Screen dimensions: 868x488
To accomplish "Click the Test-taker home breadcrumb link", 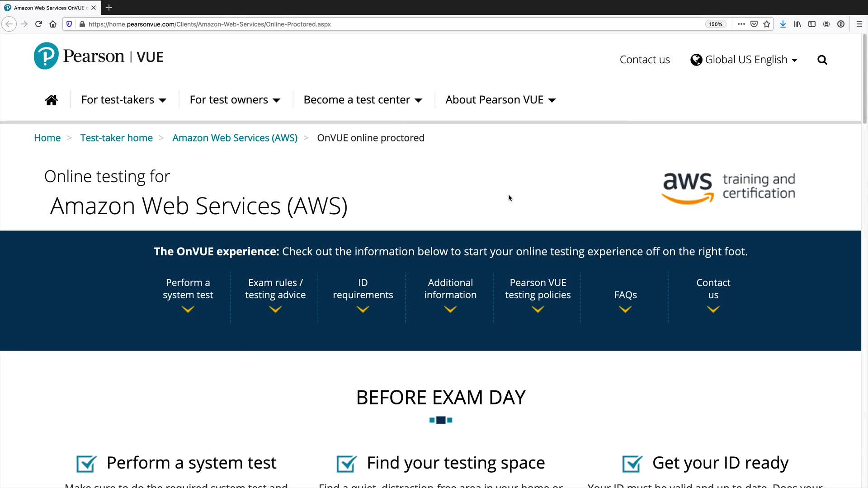I will coord(116,138).
